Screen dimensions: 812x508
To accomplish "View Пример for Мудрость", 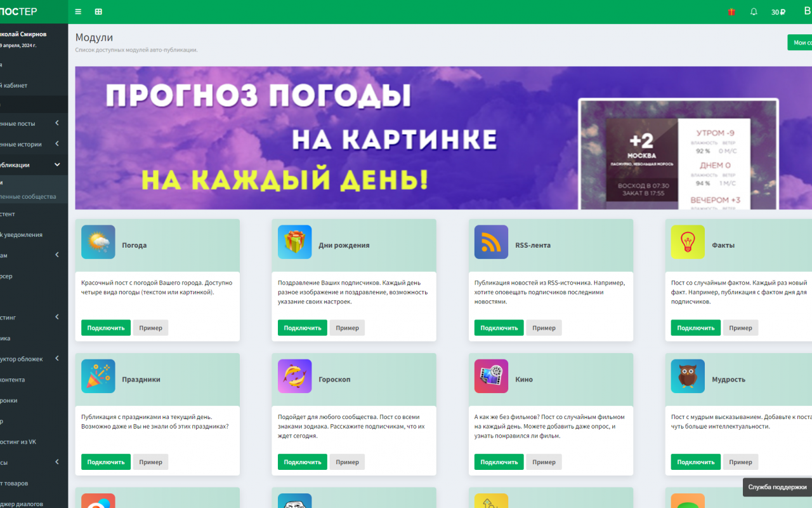I will 741,462.
